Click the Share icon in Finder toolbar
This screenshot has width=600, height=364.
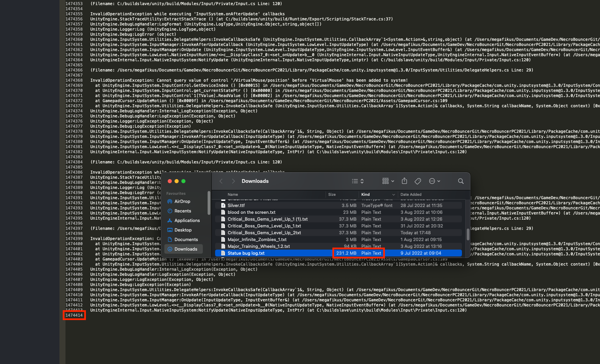tap(404, 181)
